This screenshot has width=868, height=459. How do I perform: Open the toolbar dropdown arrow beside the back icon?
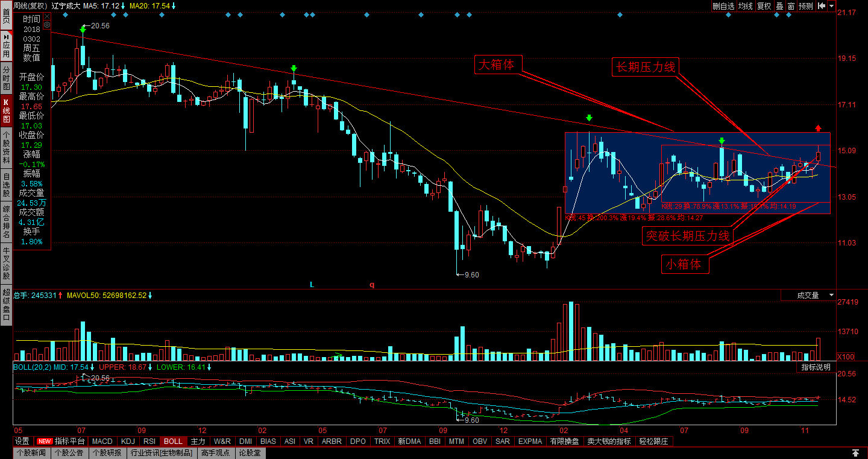832,5
